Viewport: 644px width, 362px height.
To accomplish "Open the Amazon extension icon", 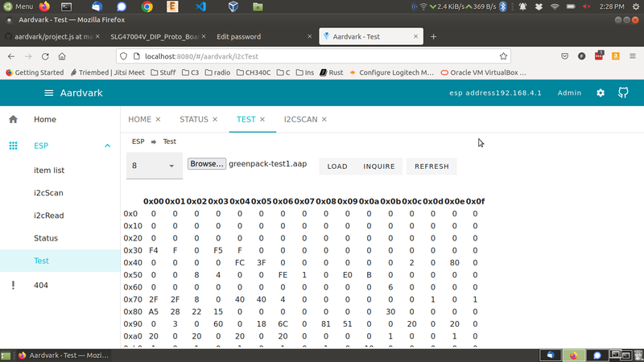I will coord(615,56).
